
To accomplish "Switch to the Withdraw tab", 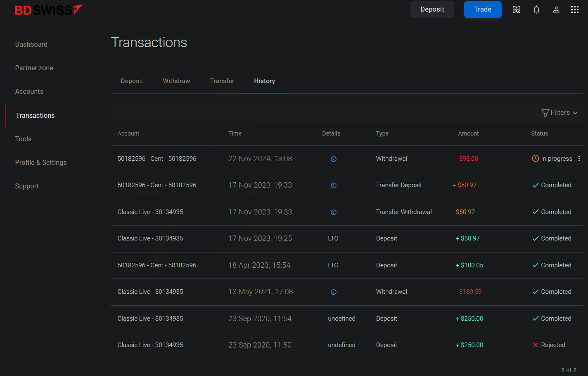I will 176,81.
